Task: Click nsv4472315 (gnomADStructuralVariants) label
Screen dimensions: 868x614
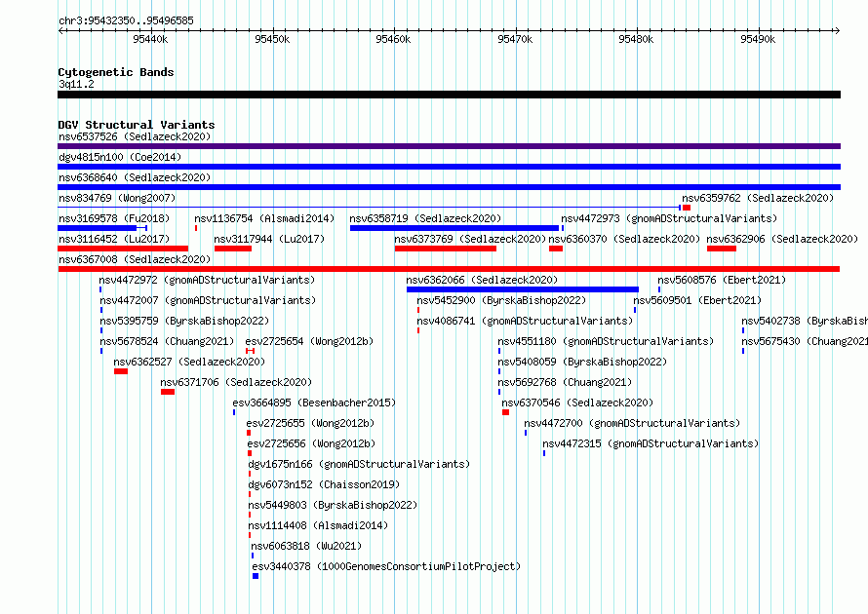Action: pos(651,443)
